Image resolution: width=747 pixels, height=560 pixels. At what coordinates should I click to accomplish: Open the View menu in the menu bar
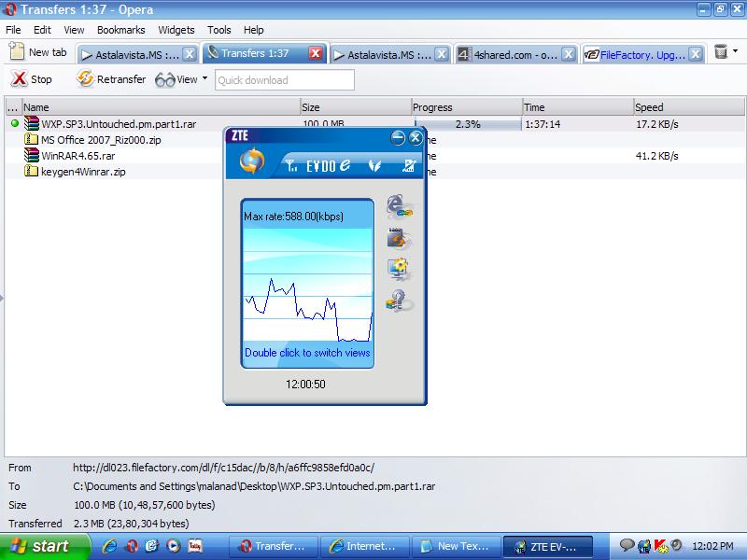pos(74,30)
